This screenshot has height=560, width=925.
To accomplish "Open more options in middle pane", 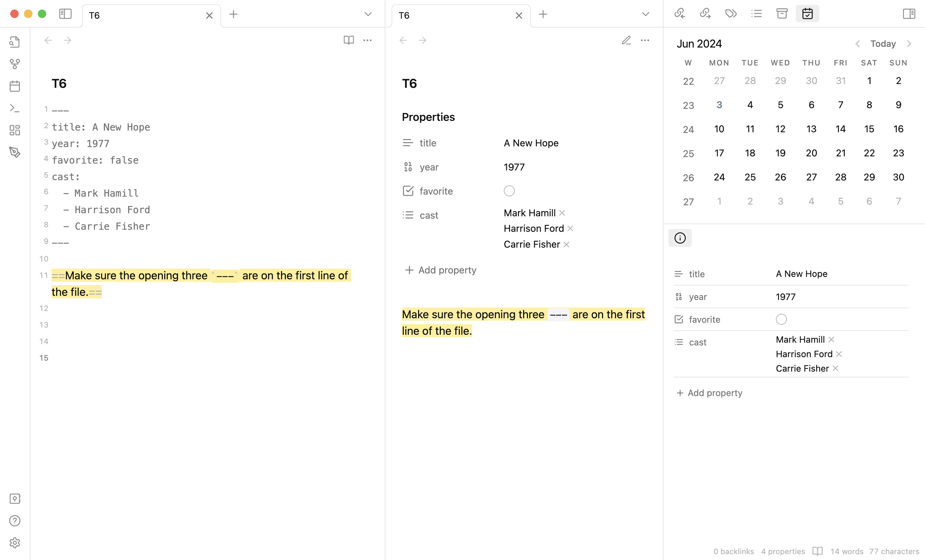I will tap(645, 40).
